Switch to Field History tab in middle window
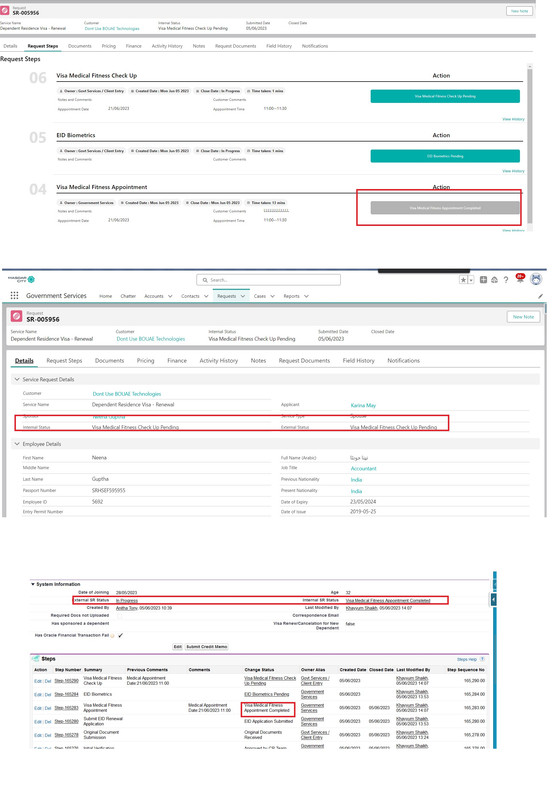Viewport: 554px width, 800px height. click(359, 360)
